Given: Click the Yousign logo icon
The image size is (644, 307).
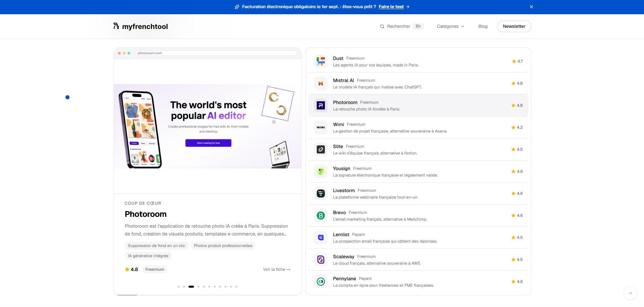Looking at the screenshot, I should coord(321,171).
